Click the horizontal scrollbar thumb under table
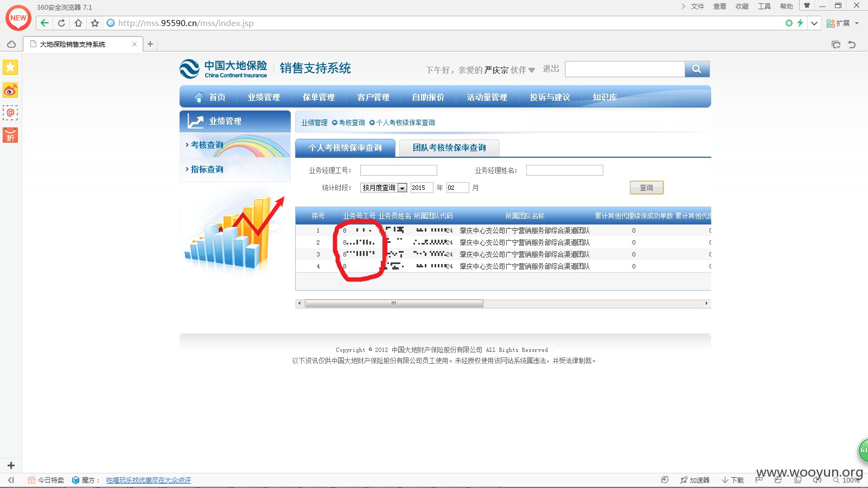This screenshot has width=868, height=488. [x=394, y=304]
